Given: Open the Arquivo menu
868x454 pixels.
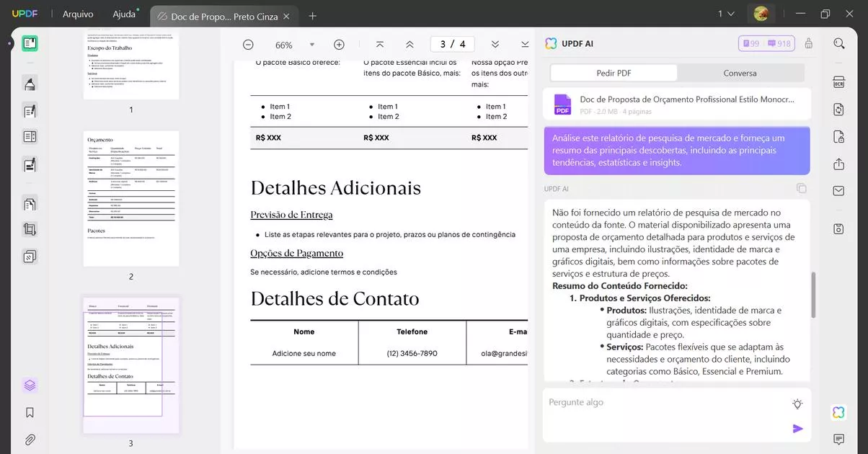Looking at the screenshot, I should pyautogui.click(x=77, y=14).
